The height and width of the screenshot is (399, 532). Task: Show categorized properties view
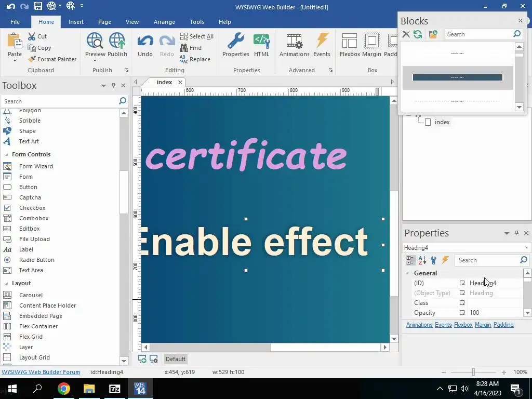click(410, 260)
